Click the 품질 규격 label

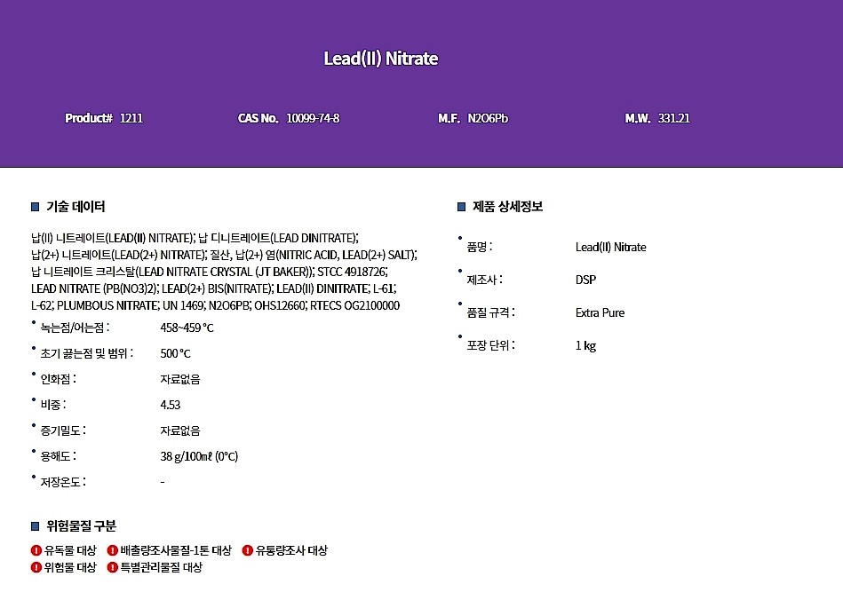click(490, 312)
